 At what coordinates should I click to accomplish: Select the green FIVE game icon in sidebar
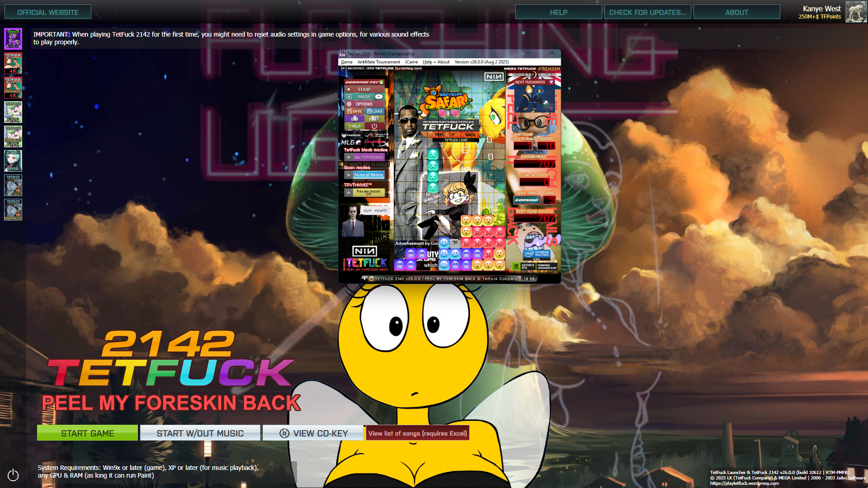(x=13, y=112)
